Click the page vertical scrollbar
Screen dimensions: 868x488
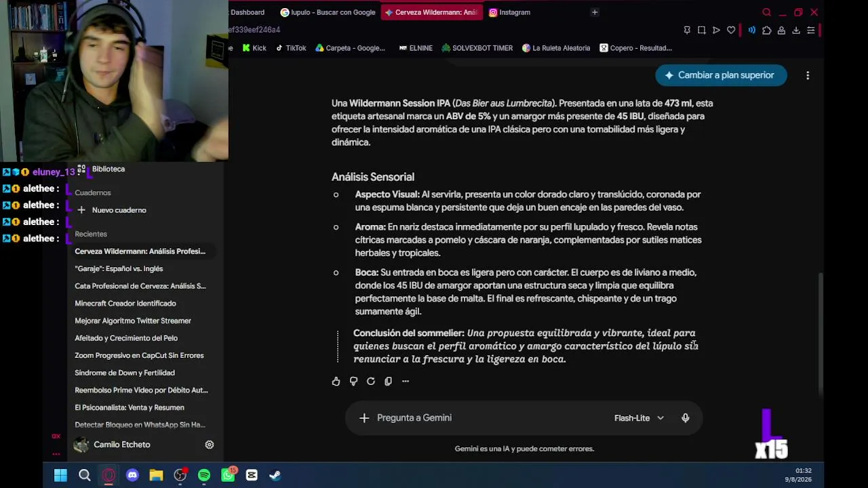(x=821, y=332)
